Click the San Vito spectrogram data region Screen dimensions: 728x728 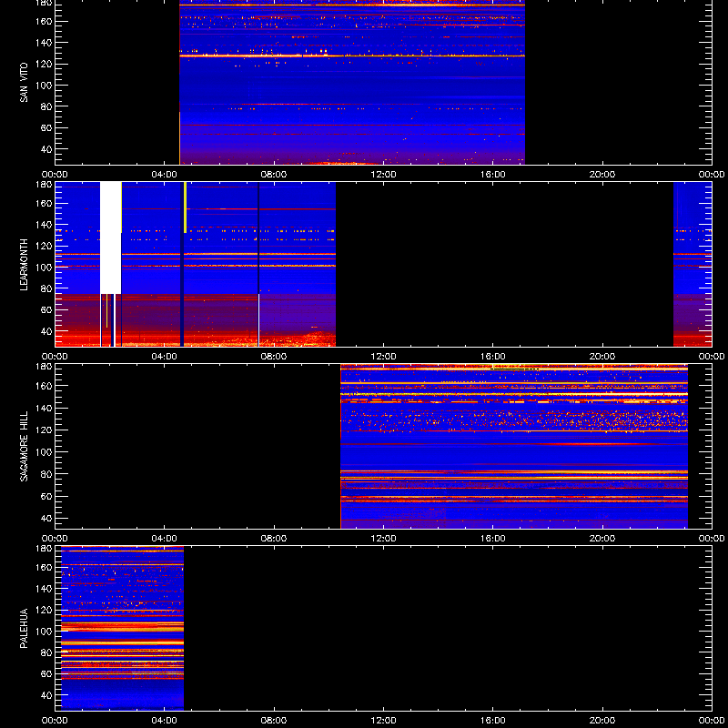pyautogui.click(x=352, y=82)
